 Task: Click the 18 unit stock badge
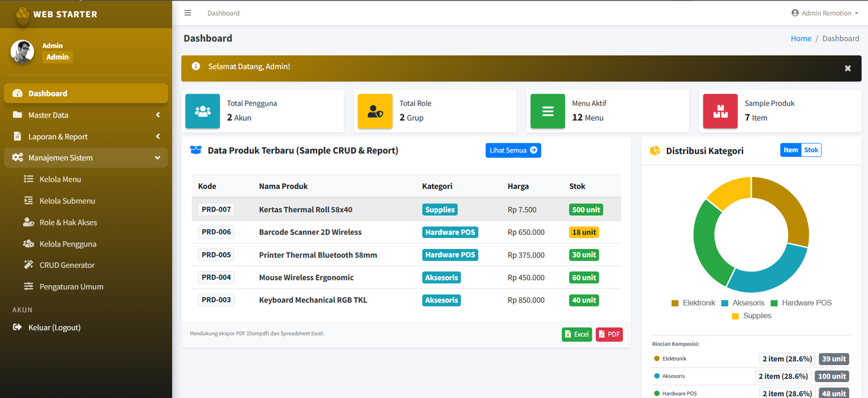584,232
